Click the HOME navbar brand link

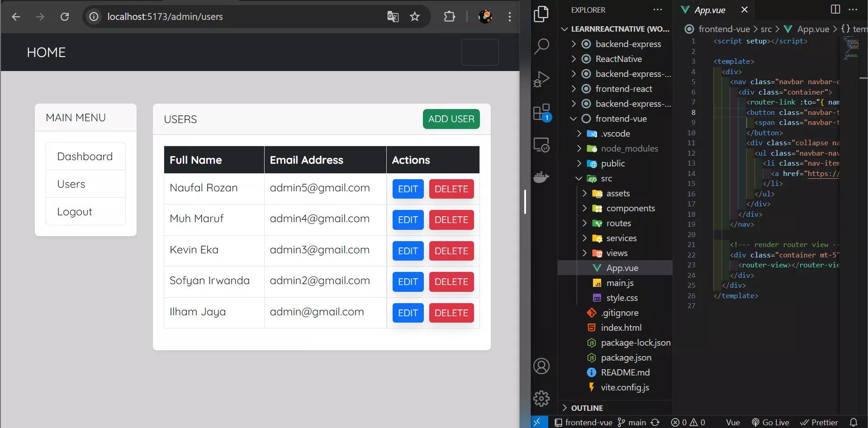coord(46,52)
